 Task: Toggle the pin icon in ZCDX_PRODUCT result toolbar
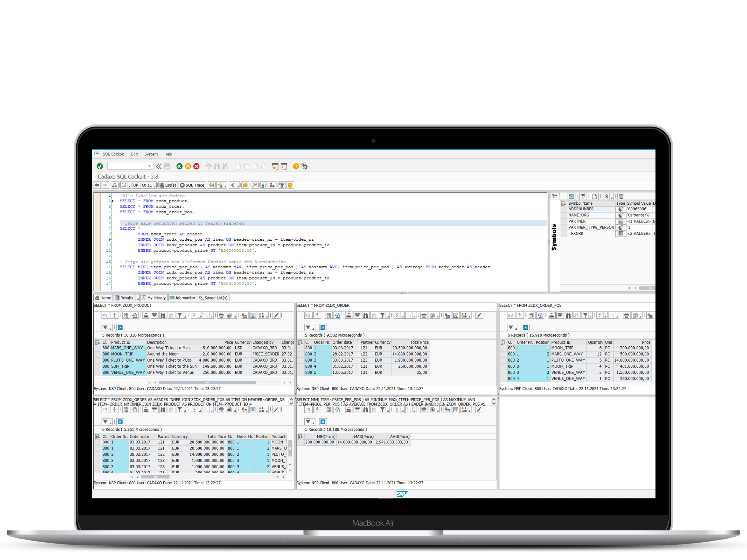(x=115, y=315)
